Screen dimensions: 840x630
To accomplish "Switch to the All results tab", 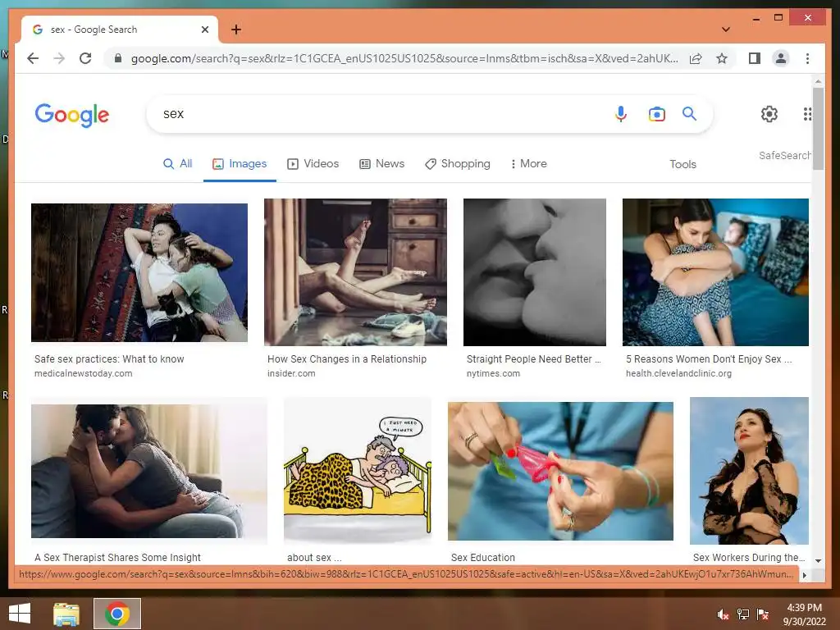I will [x=177, y=163].
